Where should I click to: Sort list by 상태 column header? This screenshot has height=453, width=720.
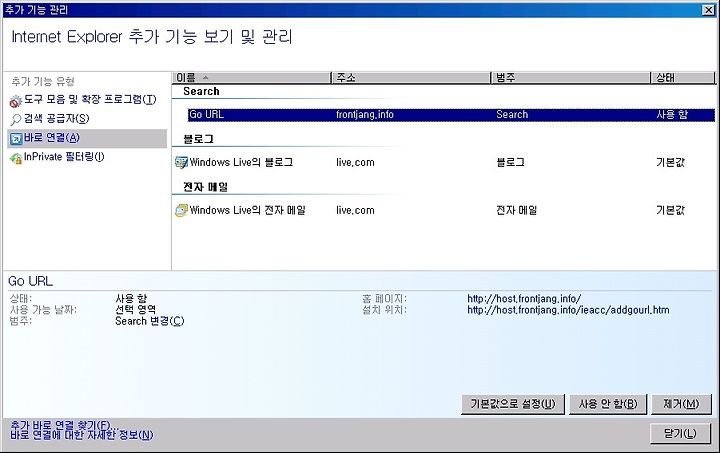click(x=683, y=78)
